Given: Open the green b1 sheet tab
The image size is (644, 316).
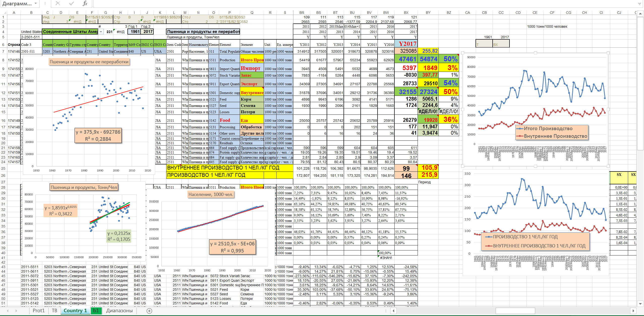Looking at the screenshot, I should click(96, 311).
